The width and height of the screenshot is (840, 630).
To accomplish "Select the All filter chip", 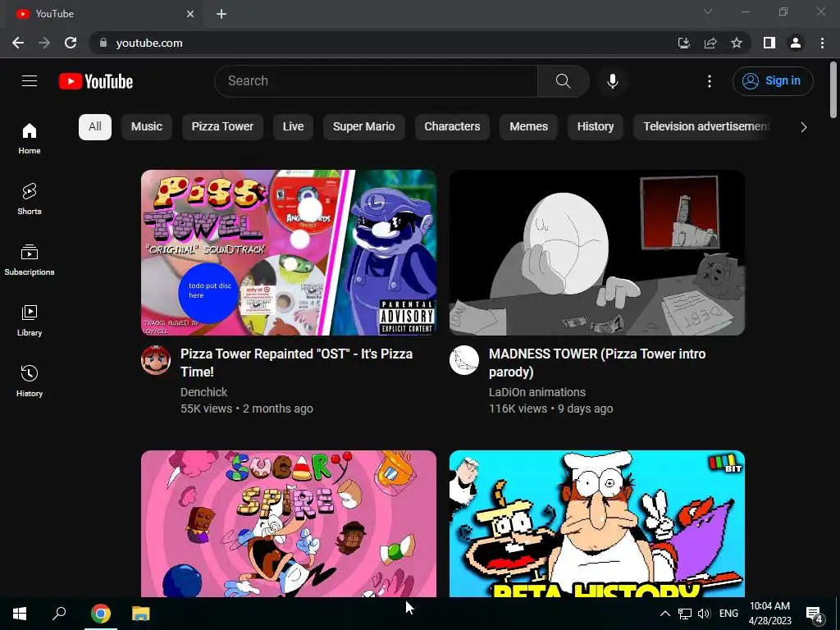I will tap(95, 127).
